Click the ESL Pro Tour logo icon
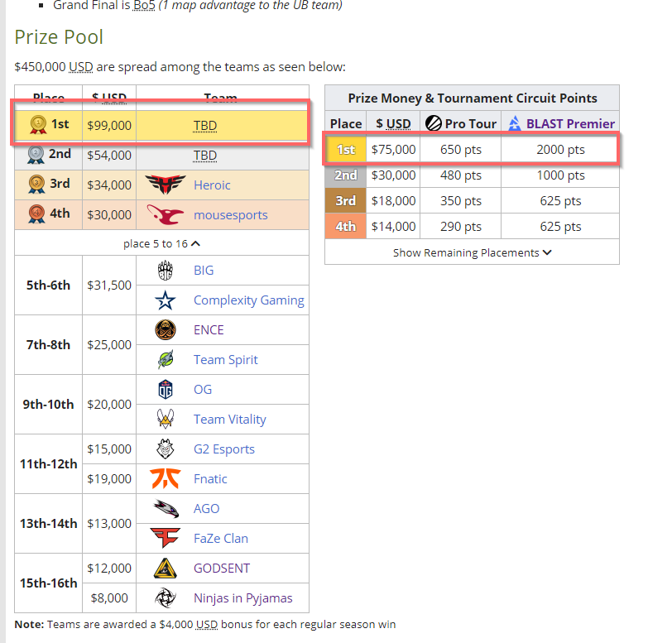 433,123
